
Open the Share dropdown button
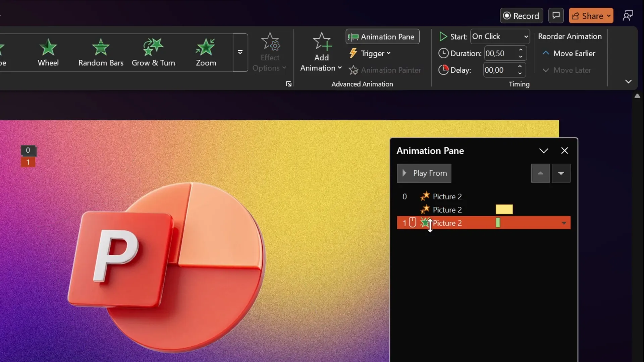[591, 16]
